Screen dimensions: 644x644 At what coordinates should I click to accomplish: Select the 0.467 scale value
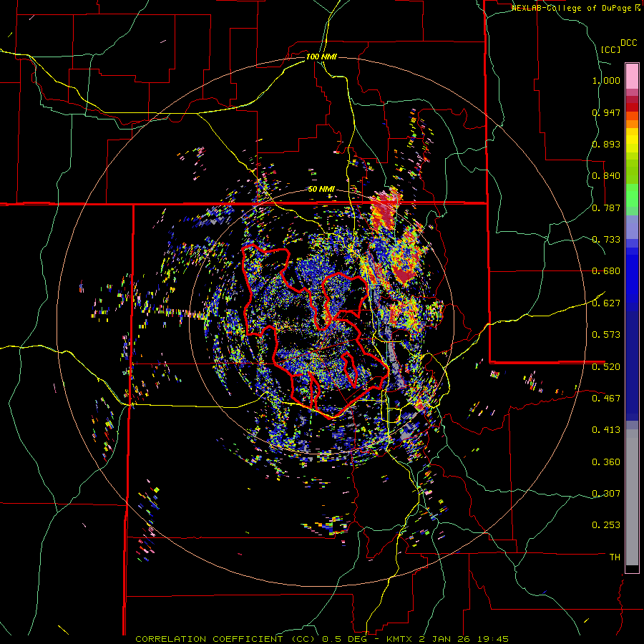(x=606, y=399)
